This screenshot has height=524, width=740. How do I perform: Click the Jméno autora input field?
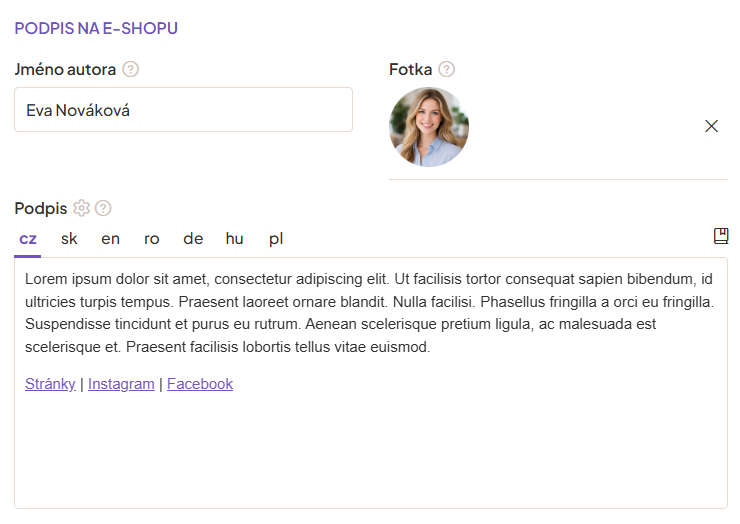[183, 110]
